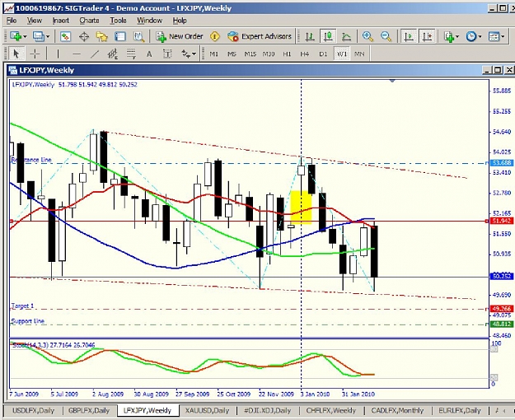Click the application icon in title bar
The image size is (515, 420).
click(x=9, y=8)
